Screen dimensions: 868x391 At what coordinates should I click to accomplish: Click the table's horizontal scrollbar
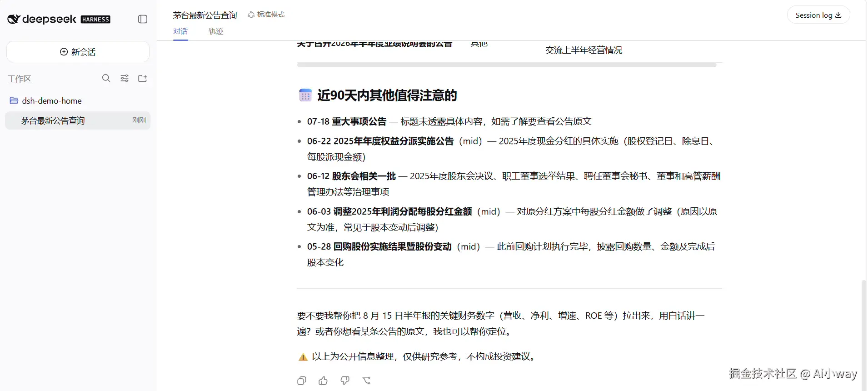click(x=507, y=65)
